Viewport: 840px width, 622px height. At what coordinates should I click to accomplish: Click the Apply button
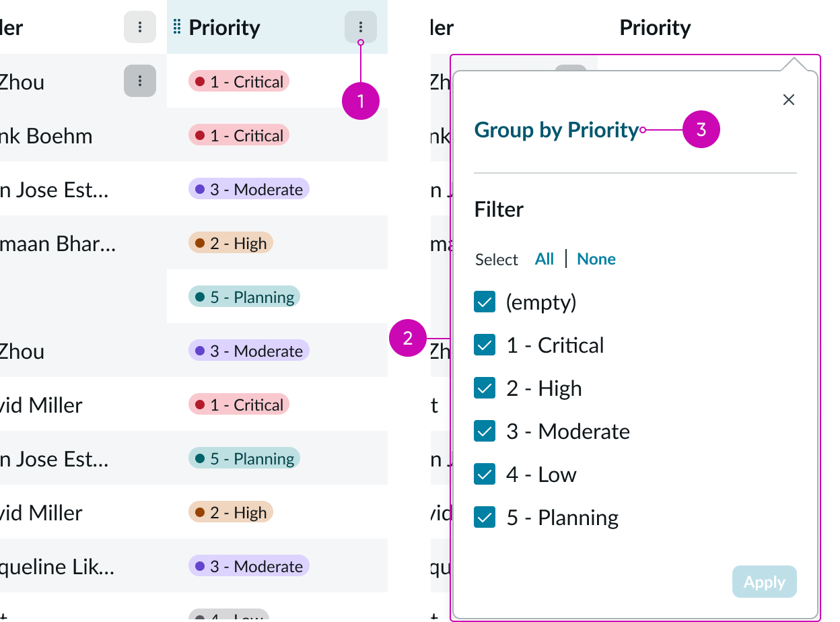[764, 582]
